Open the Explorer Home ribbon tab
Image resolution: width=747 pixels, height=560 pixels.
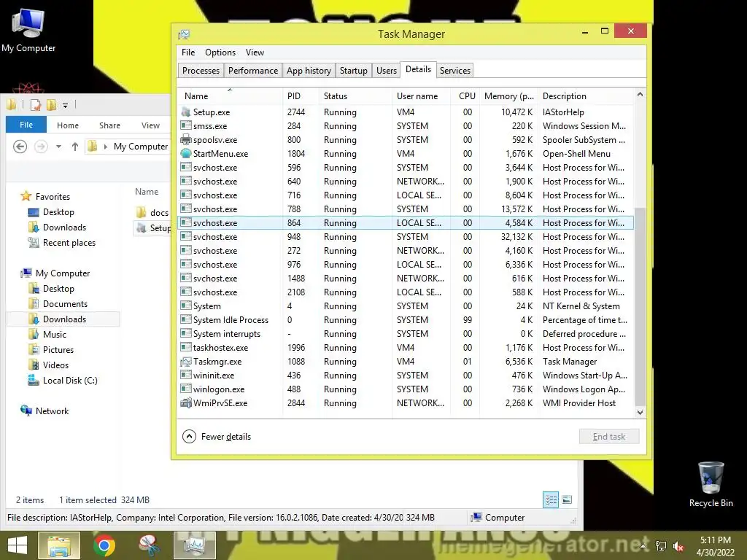[x=68, y=125]
